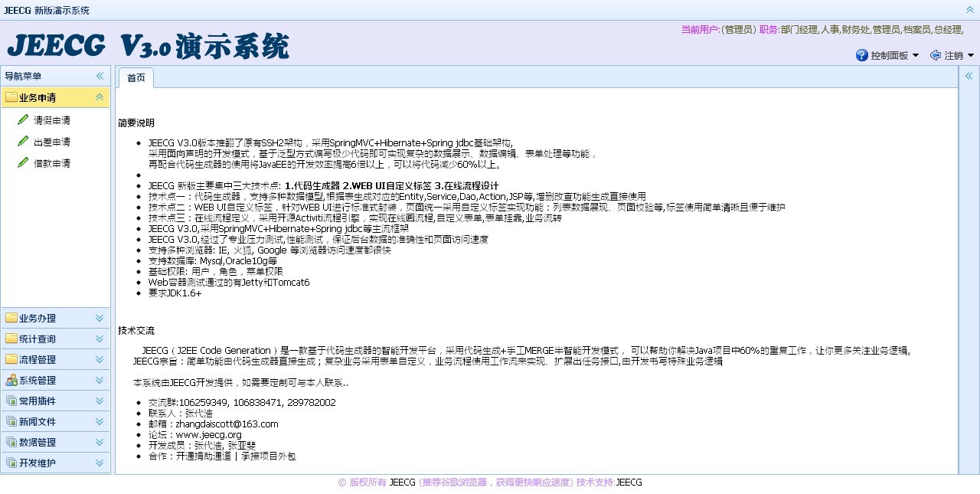Click the 支持数据库 Mysql,Oracle10g line
This screenshot has width=980, height=494.
[213, 260]
